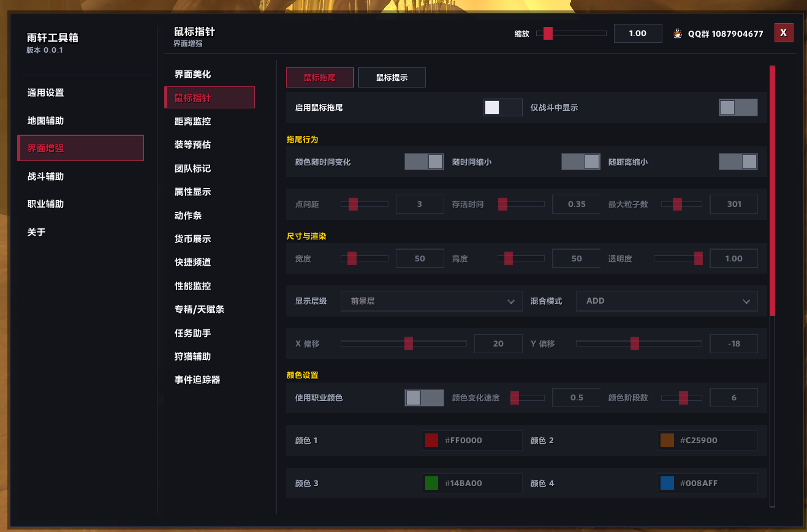The width and height of the screenshot is (807, 532).
Task: Click the 缩放 value field showing 1.00
Action: coord(637,33)
